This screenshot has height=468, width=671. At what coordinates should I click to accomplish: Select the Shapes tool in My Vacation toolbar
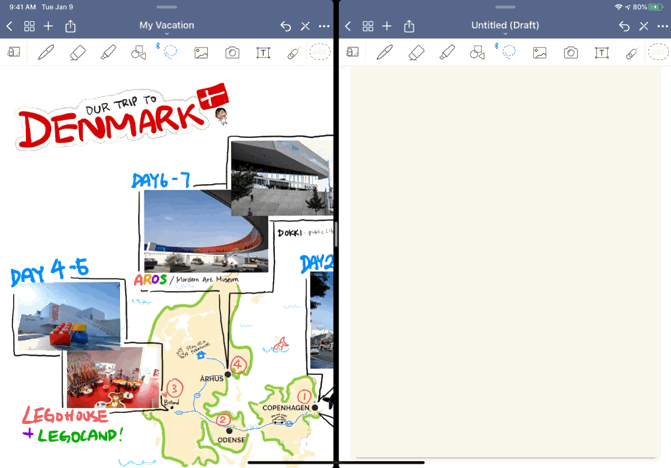click(139, 52)
